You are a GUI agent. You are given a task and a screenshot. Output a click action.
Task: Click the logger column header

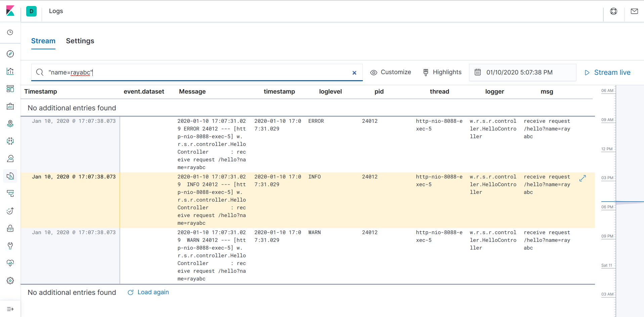point(495,92)
